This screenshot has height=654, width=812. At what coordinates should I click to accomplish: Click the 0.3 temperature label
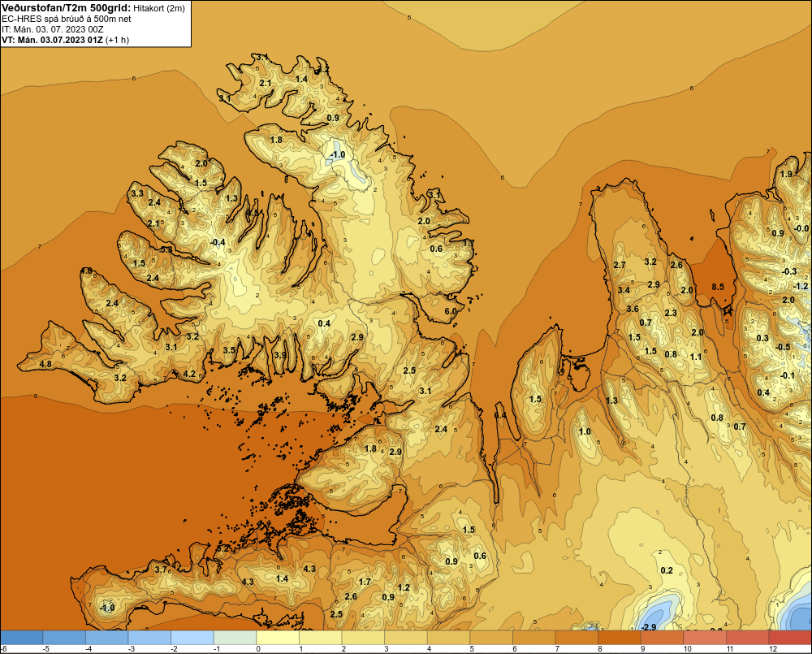pyautogui.click(x=762, y=338)
